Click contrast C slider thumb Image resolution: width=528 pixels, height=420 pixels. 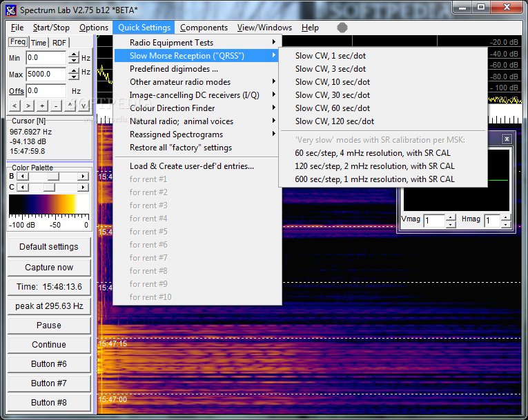point(50,187)
